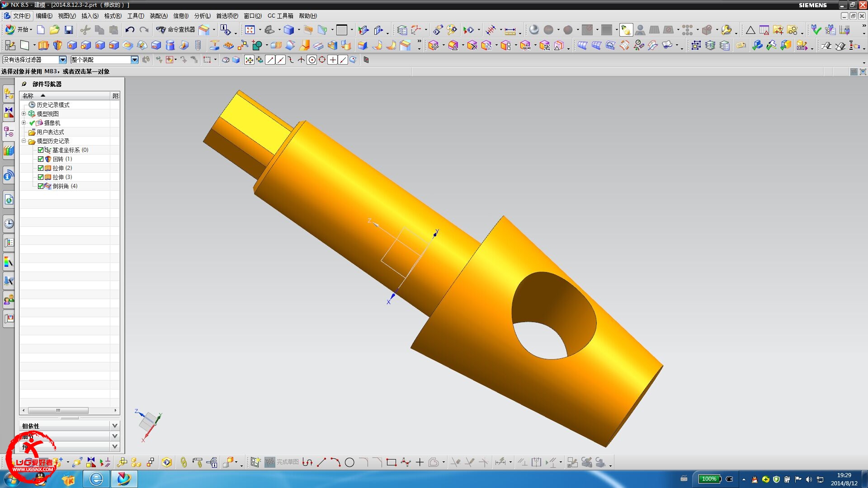Launch the NX icon on the taskbar
Image resolution: width=868 pixels, height=488 pixels.
click(123, 479)
